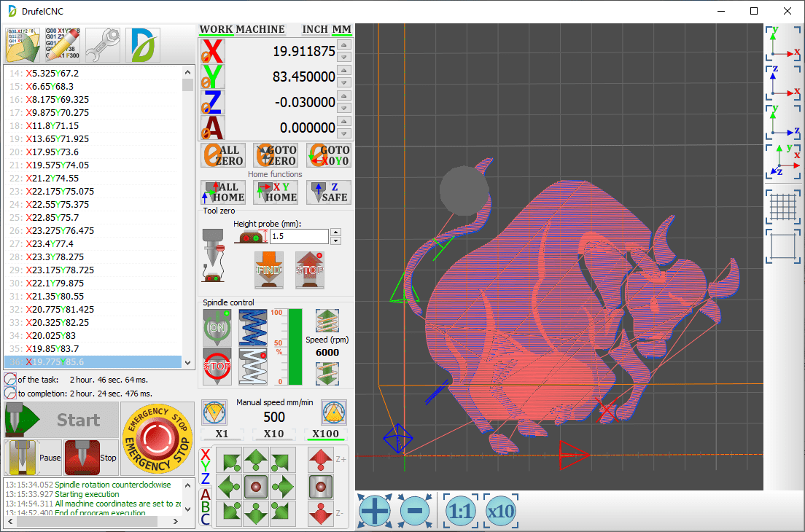This screenshot has height=532, width=805.
Task: Open the G-code editor pencil icon
Action: [63, 45]
